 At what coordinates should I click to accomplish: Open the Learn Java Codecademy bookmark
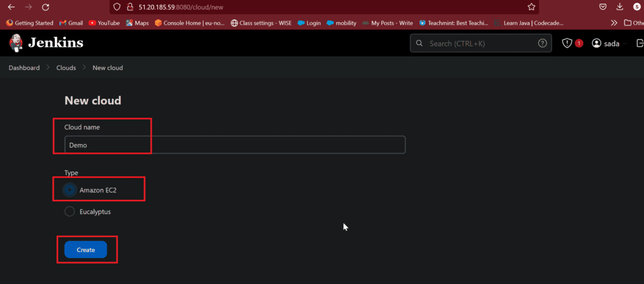[529, 23]
